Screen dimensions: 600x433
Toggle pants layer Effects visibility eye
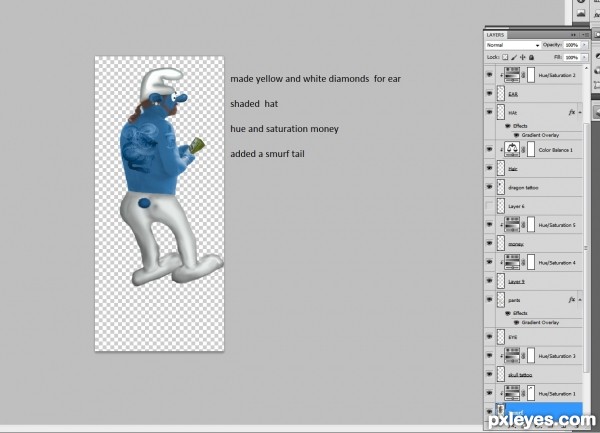click(508, 313)
